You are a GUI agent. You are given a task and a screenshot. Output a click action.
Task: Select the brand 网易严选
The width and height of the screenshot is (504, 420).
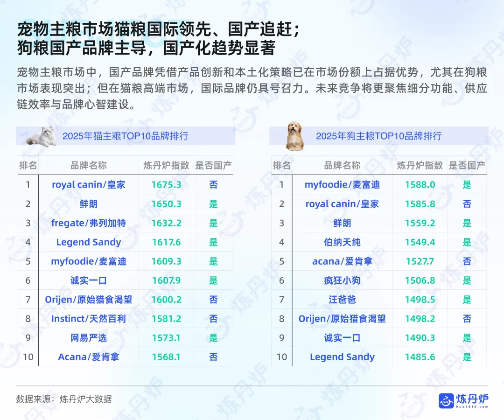point(88,338)
